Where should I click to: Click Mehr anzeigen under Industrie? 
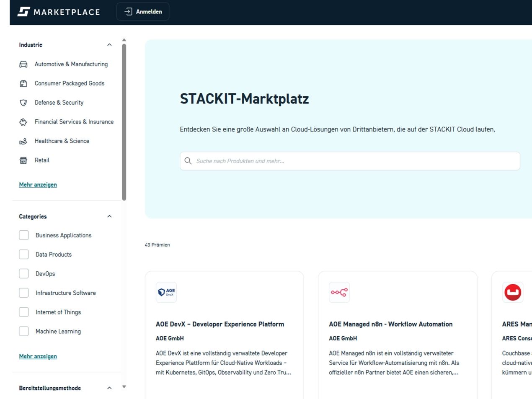(x=38, y=185)
